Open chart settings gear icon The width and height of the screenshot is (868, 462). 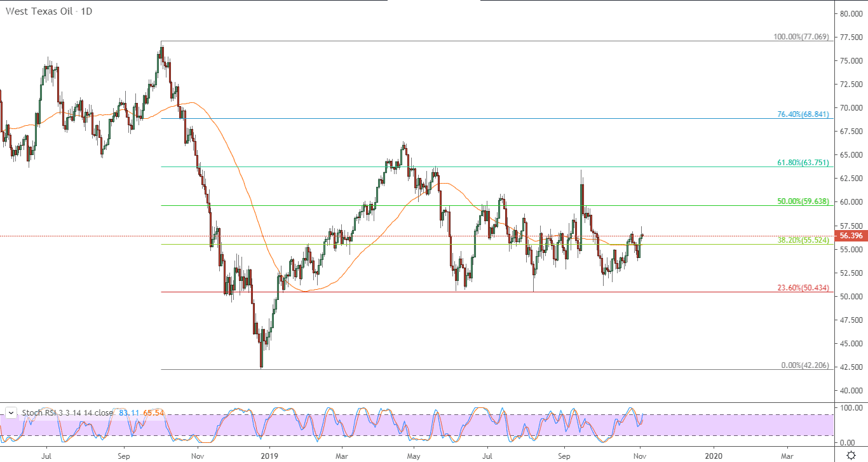(x=851, y=455)
